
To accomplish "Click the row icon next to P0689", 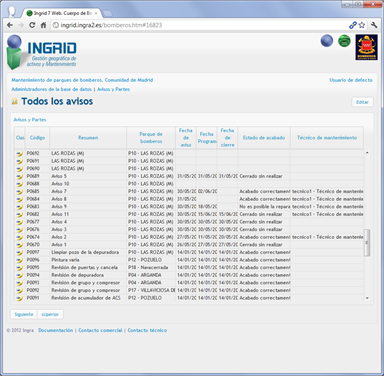I will (x=20, y=176).
